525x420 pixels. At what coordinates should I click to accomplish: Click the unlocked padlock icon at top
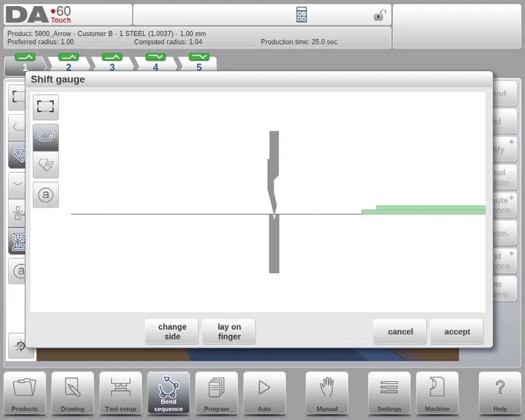click(x=379, y=15)
